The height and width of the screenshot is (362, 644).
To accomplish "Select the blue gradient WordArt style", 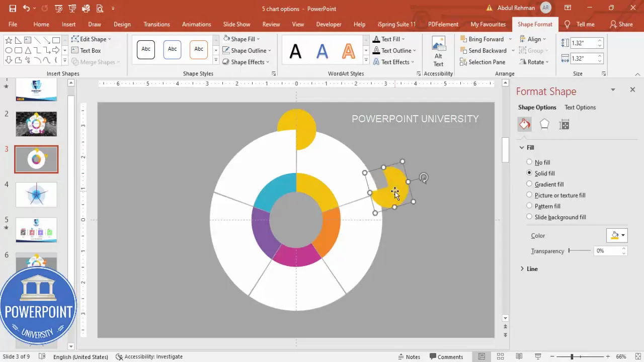I will pyautogui.click(x=322, y=51).
